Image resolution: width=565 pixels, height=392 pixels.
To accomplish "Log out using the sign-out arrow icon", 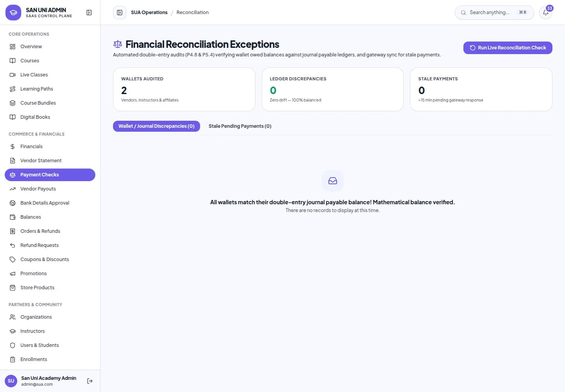I will pyautogui.click(x=90, y=381).
